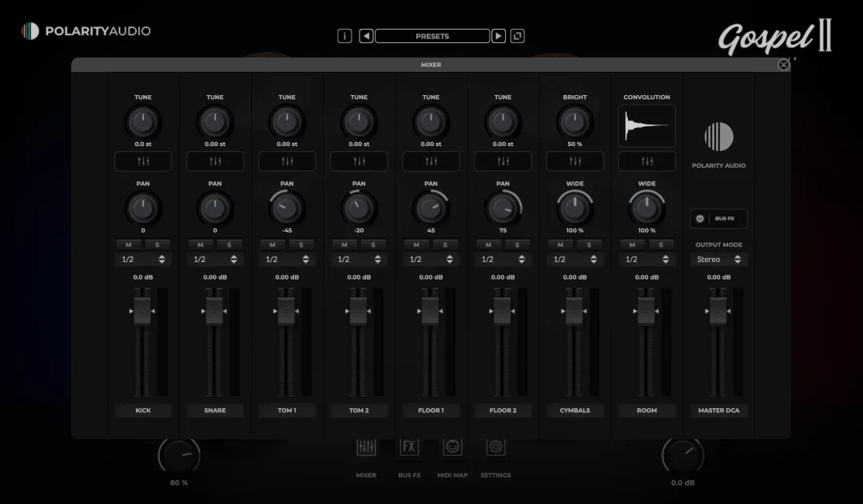Image resolution: width=863 pixels, height=504 pixels.
Task: Mute the Kick channel
Action: [129, 244]
